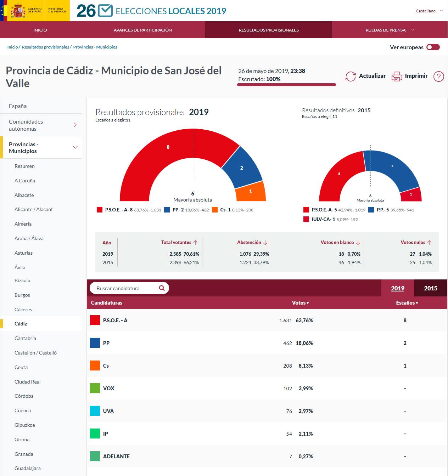The height and width of the screenshot is (476, 448).
Task: Click the Inicio breadcrumb link
Action: click(x=13, y=47)
